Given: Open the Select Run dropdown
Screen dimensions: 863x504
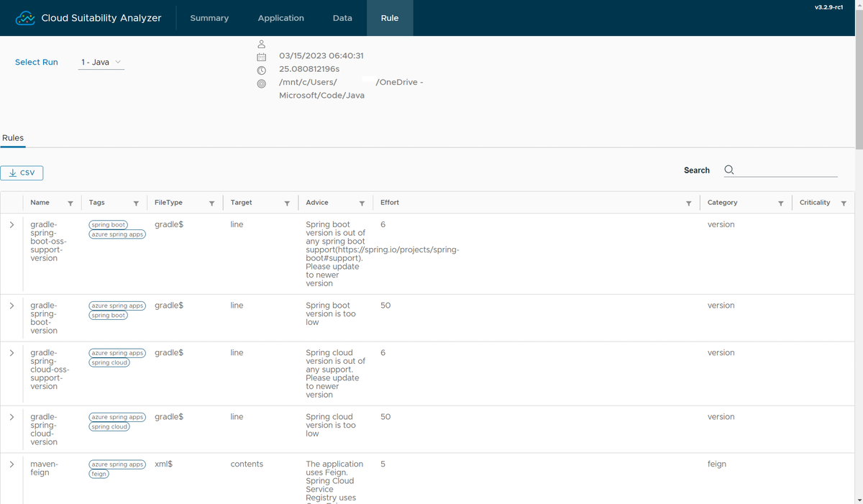Looking at the screenshot, I should [101, 63].
